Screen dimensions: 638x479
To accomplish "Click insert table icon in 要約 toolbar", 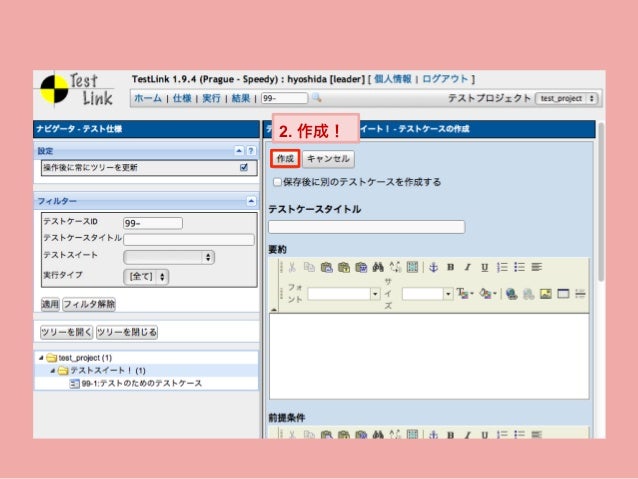I will coord(563,293).
